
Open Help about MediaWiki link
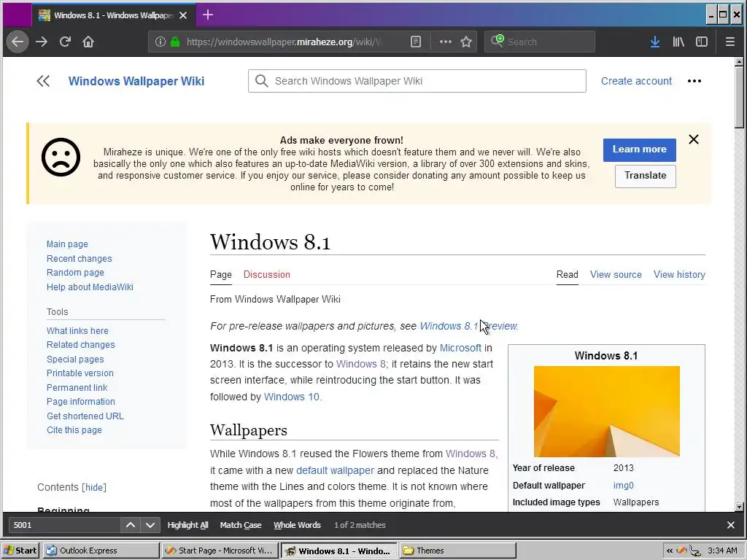(x=90, y=287)
